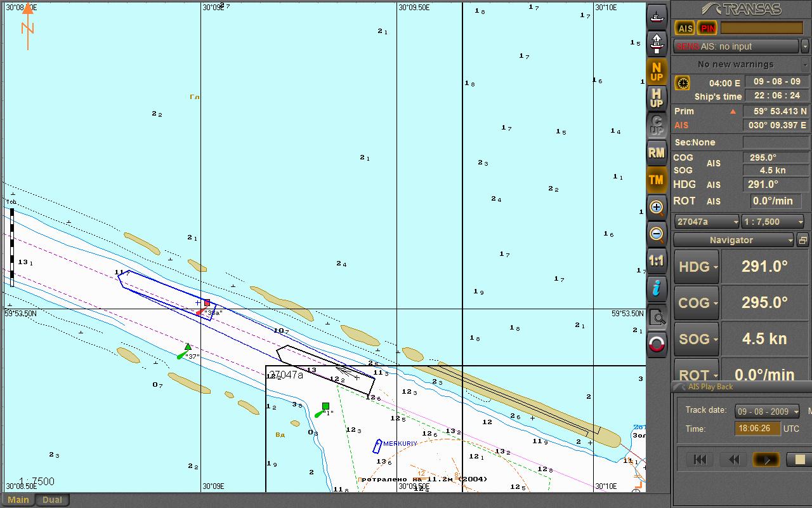This screenshot has width=812, height=508.
Task: Switch to the Dual tab
Action: pyautogui.click(x=52, y=500)
